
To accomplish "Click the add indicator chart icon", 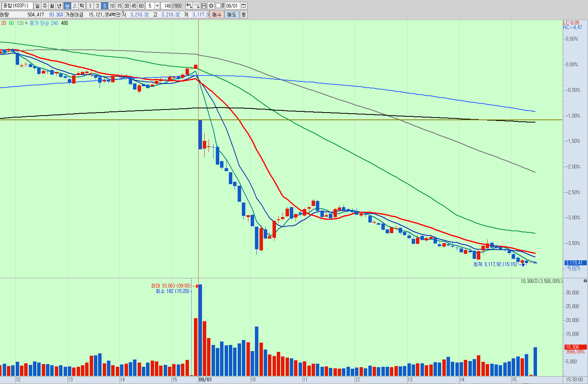I will pos(189,6).
